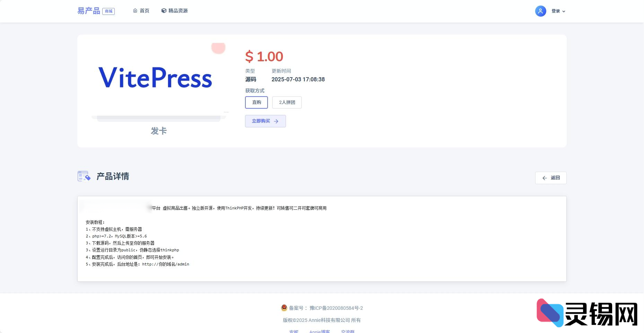Select the 2人拼团 group-buy option
Screen dimensions: 644x333
click(x=287, y=102)
